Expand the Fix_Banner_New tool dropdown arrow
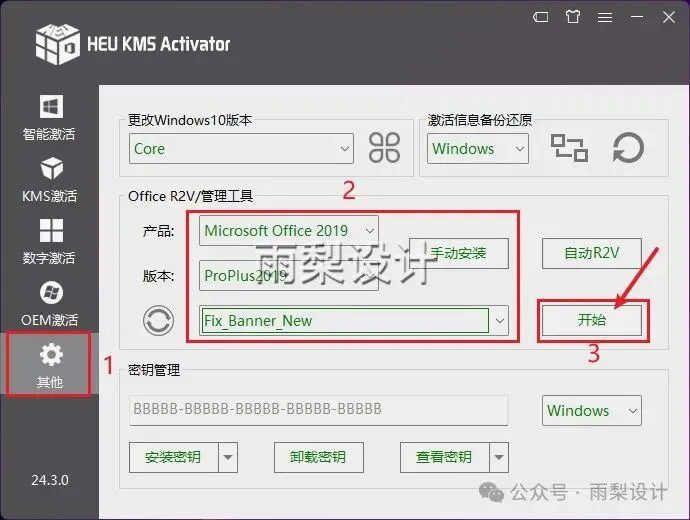Screen dimensions: 690x520 [x=499, y=321]
